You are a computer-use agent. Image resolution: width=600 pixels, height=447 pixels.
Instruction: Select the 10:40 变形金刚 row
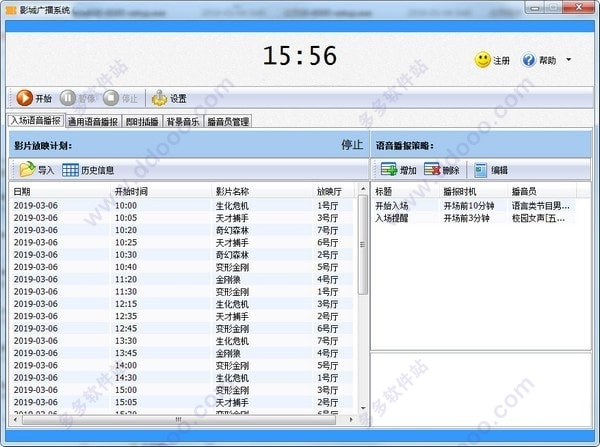[x=182, y=267]
